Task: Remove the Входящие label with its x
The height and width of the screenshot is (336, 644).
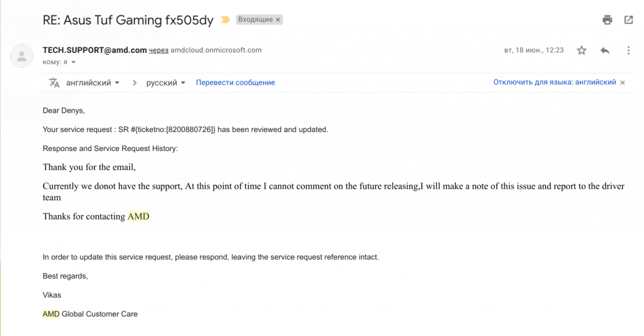Action: tap(279, 20)
